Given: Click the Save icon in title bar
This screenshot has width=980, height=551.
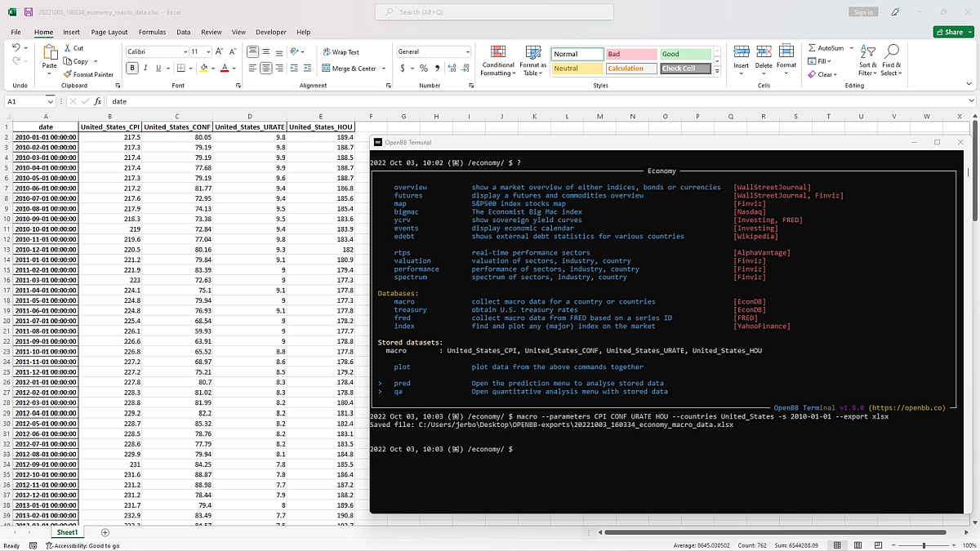Looking at the screenshot, I should pyautogui.click(x=29, y=12).
